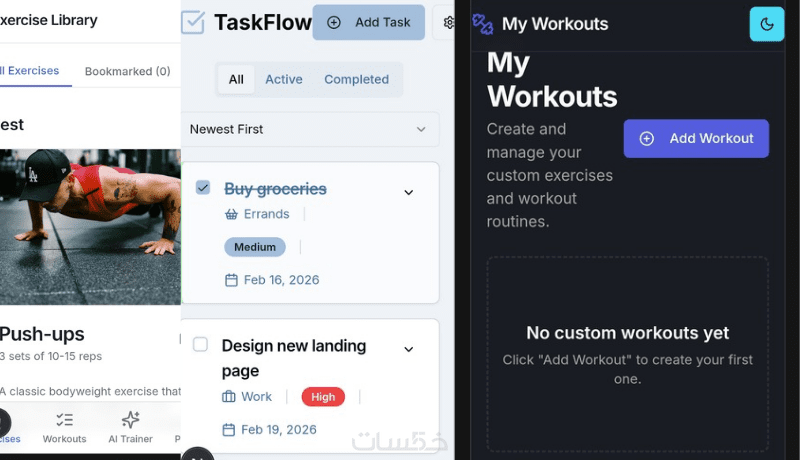This screenshot has width=800, height=460.
Task: Open the AI Trainer sparkle icon
Action: [x=130, y=420]
